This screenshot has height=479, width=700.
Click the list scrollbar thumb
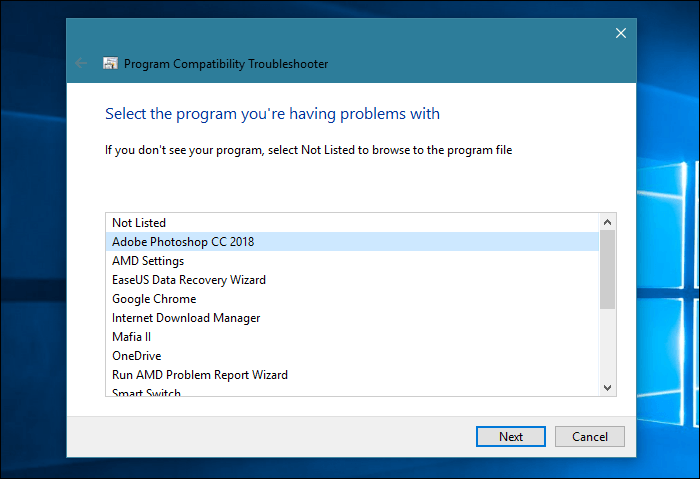pos(608,270)
